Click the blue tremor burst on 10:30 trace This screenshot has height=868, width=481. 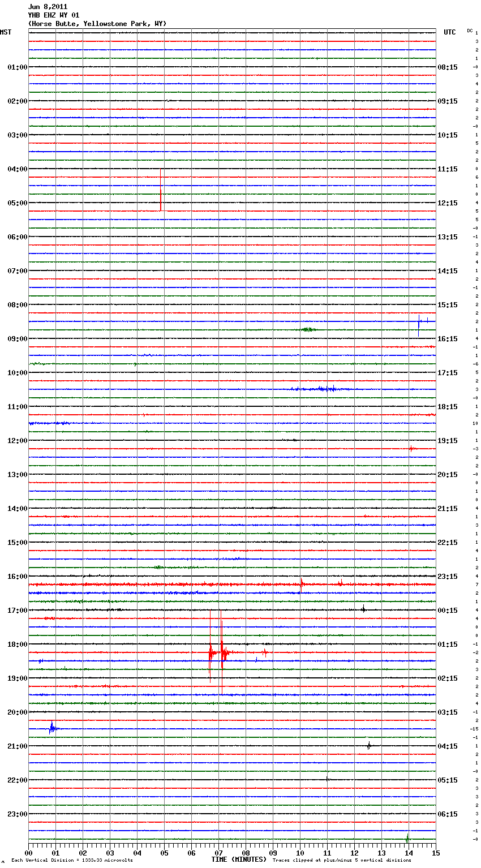(x=321, y=389)
